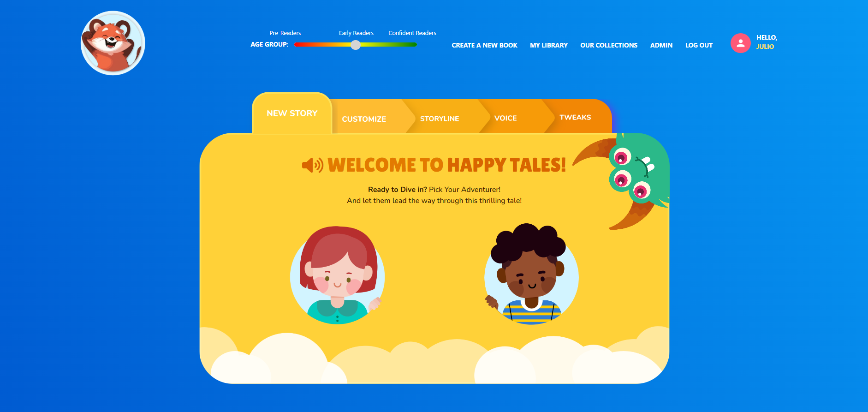The height and width of the screenshot is (412, 868).
Task: Click the age group slider handle
Action: coord(355,45)
